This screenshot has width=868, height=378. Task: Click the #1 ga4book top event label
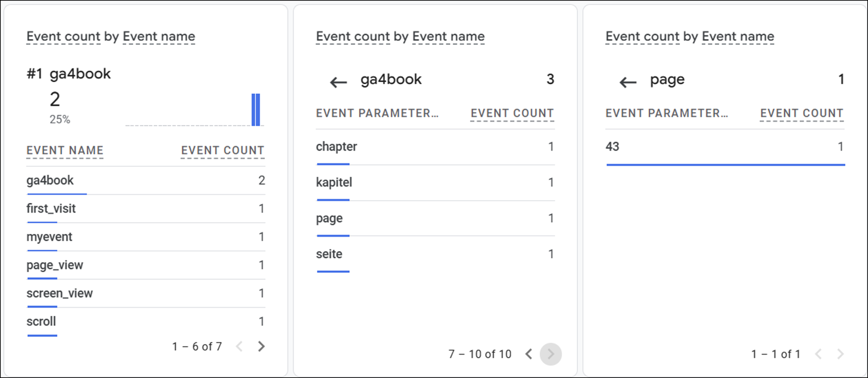click(x=68, y=74)
